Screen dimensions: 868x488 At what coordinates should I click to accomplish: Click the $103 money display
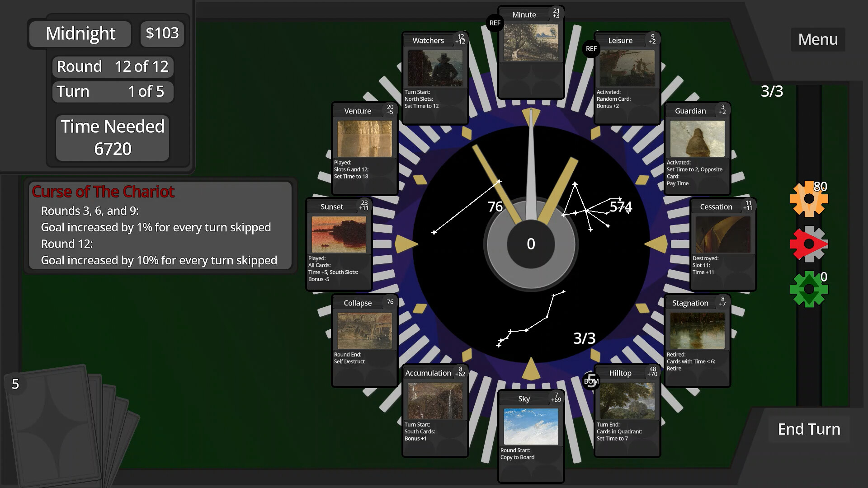tap(162, 33)
